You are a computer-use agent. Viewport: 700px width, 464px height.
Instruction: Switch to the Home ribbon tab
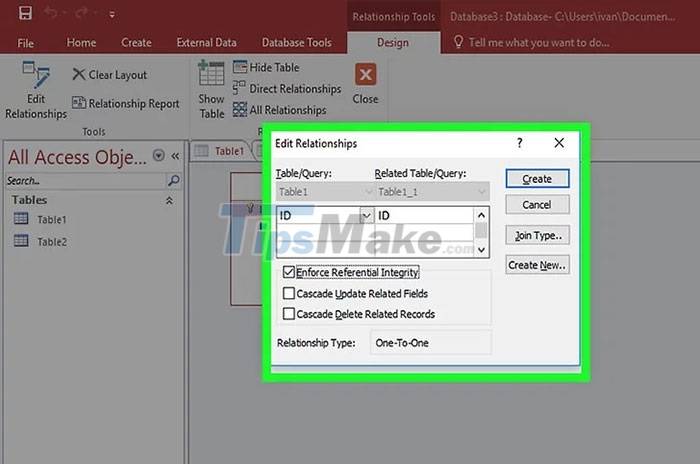[x=81, y=42]
